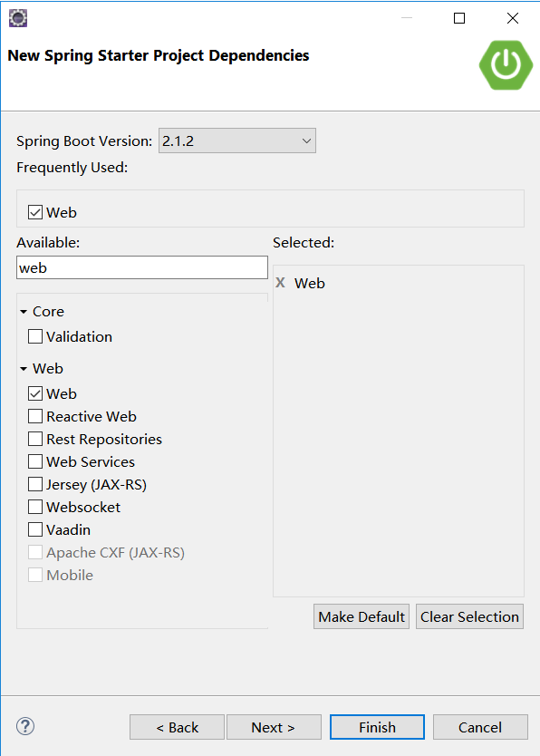Image resolution: width=540 pixels, height=756 pixels.
Task: Remove Web via the X icon
Action: click(x=281, y=283)
